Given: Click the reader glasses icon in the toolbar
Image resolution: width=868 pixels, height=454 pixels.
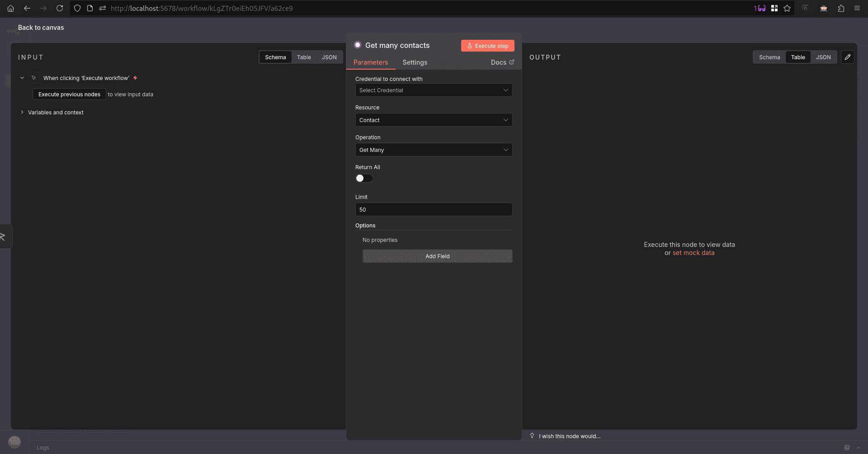Looking at the screenshot, I should click(x=761, y=8).
